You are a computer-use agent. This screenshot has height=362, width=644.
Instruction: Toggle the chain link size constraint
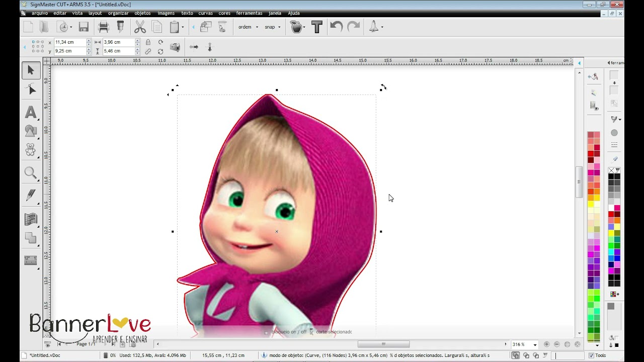[148, 51]
